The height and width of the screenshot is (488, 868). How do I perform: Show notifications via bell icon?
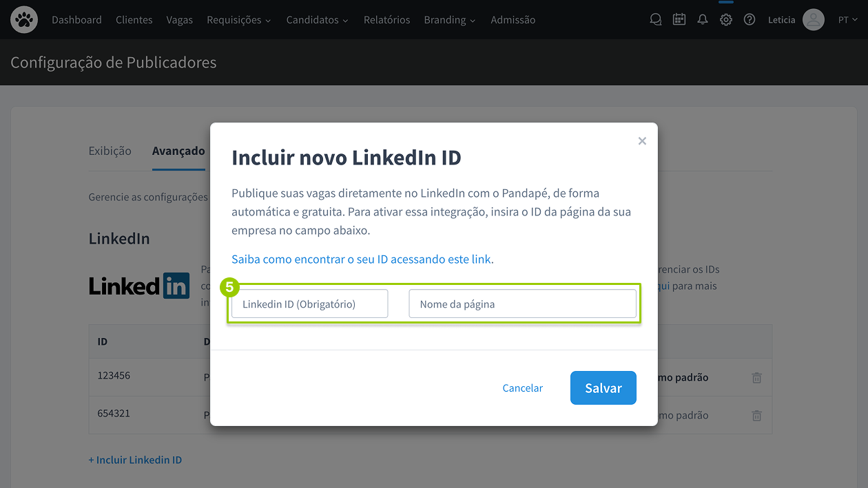click(x=703, y=20)
